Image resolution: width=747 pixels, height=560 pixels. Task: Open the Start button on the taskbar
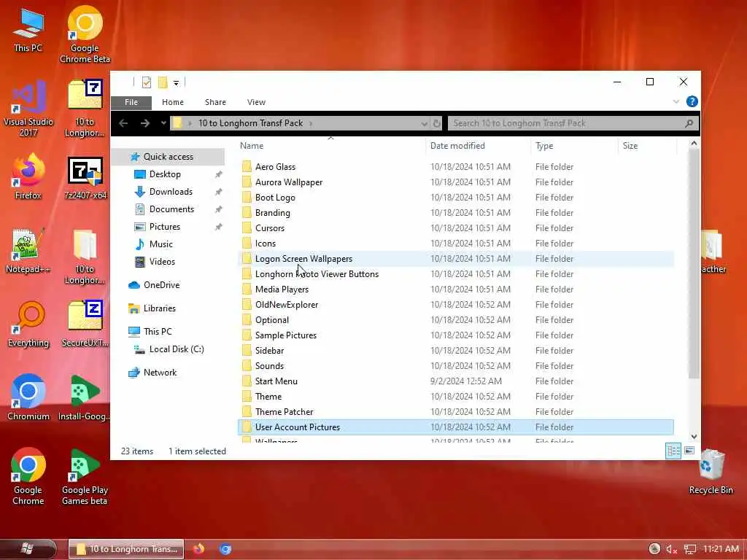point(28,548)
